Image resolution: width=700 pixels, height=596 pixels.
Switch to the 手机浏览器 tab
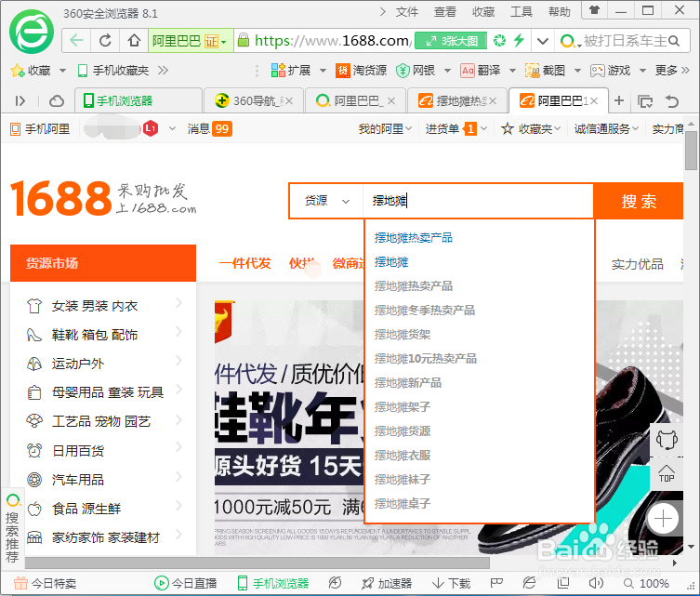point(139,101)
